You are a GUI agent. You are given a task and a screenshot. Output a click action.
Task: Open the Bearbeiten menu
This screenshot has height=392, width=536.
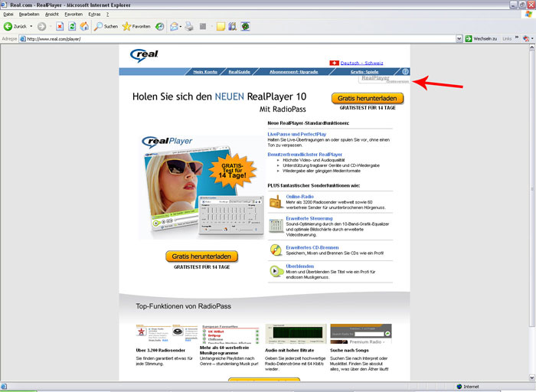[29, 15]
